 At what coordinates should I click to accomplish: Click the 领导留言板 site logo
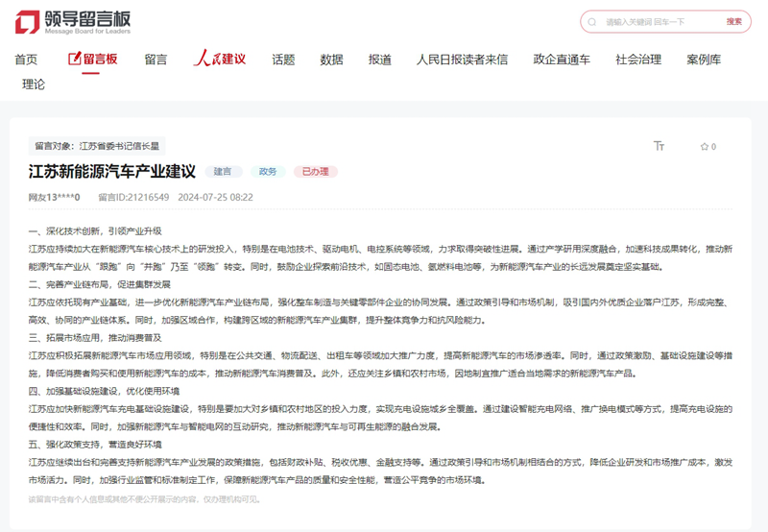(x=73, y=22)
